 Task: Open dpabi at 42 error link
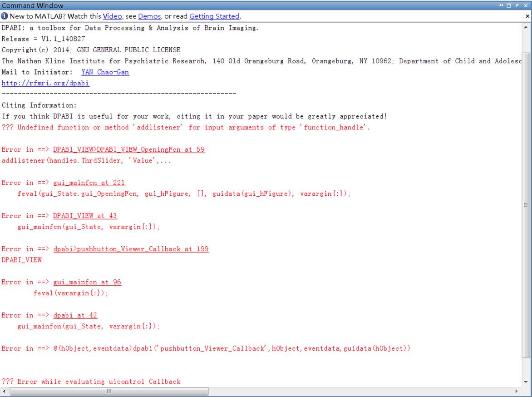75,315
